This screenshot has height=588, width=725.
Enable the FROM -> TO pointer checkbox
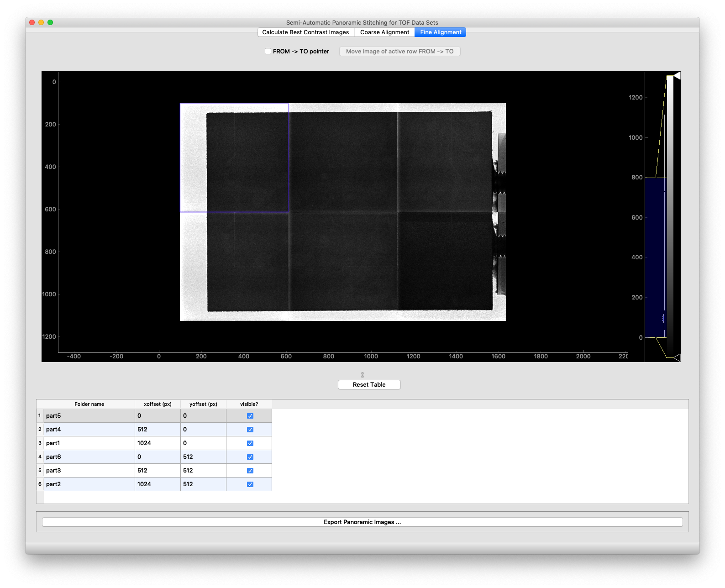[268, 52]
